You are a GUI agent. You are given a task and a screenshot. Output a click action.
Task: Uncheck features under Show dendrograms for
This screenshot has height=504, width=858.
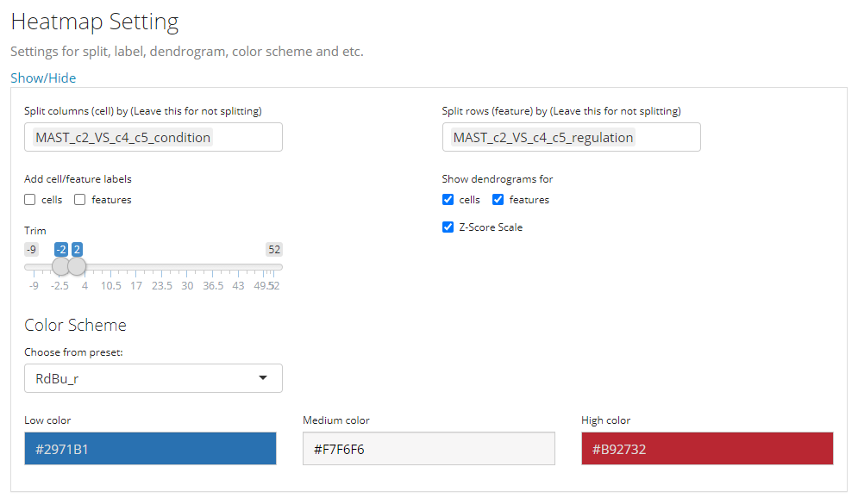(498, 200)
